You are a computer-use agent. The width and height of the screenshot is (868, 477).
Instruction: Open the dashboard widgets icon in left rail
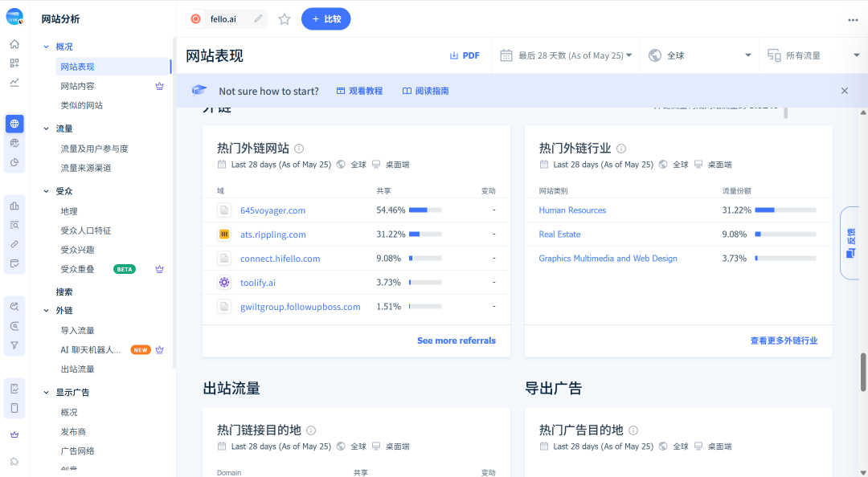14,63
